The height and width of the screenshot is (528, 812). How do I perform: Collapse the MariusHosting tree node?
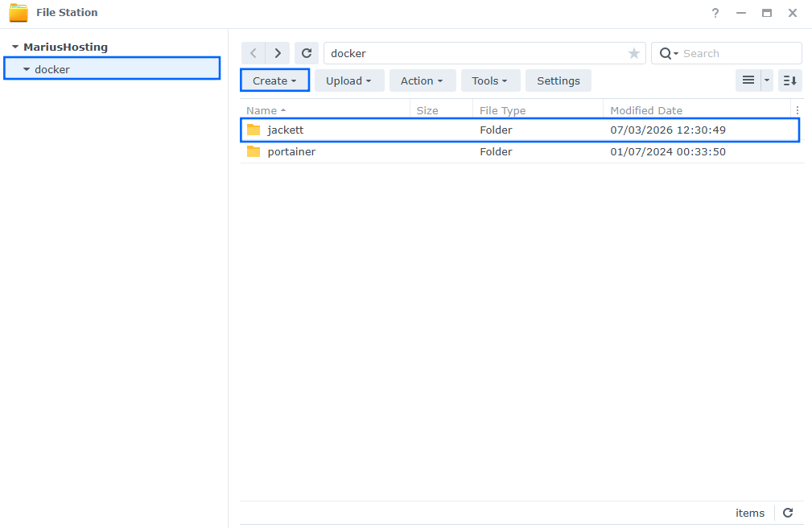tap(15, 47)
